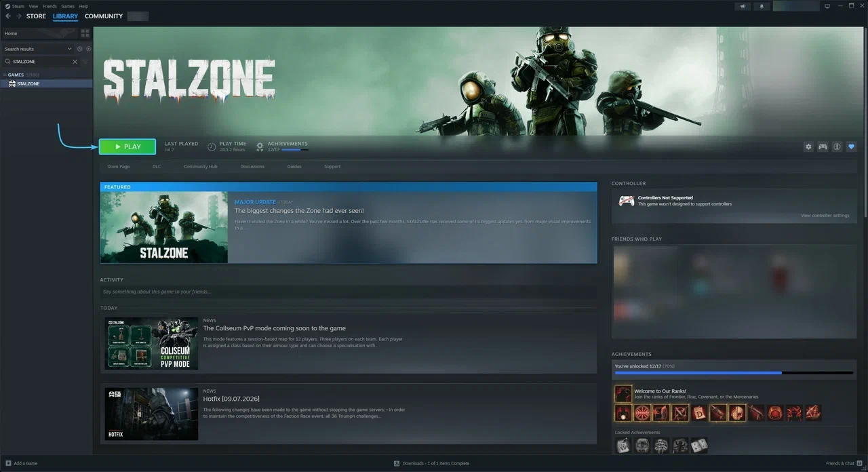Open game info icon
Image resolution: width=868 pixels, height=472 pixels.
837,146
